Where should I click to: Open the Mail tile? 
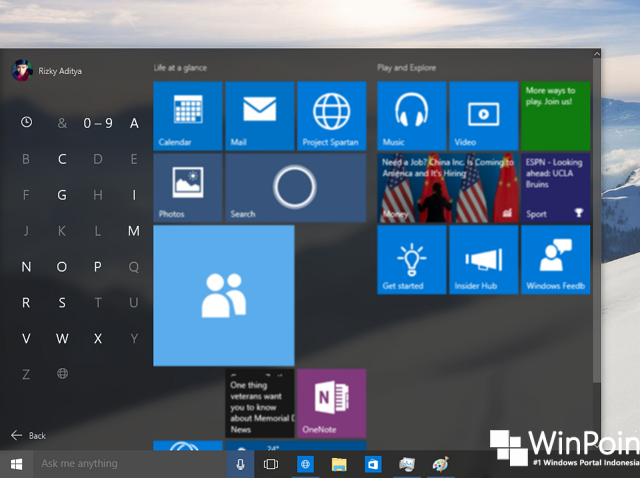pos(260,116)
